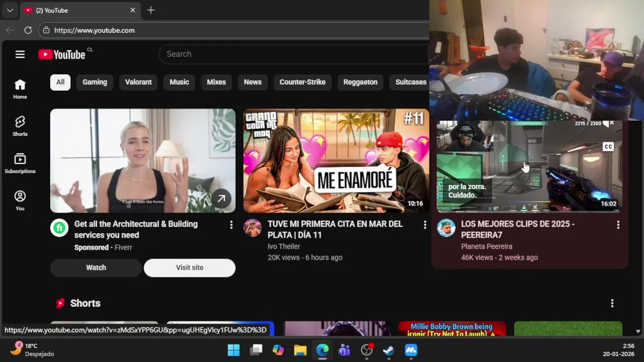Open Subscriptions in the sidebar
The width and height of the screenshot is (644, 362).
coord(20,163)
